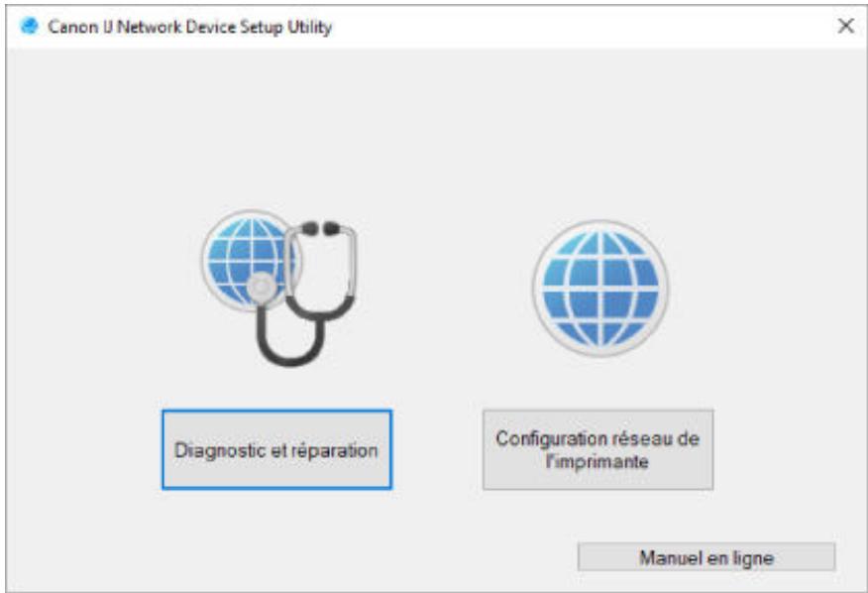868x593 pixels.
Task: Click the stethoscope's black tubing loop
Action: point(290,338)
